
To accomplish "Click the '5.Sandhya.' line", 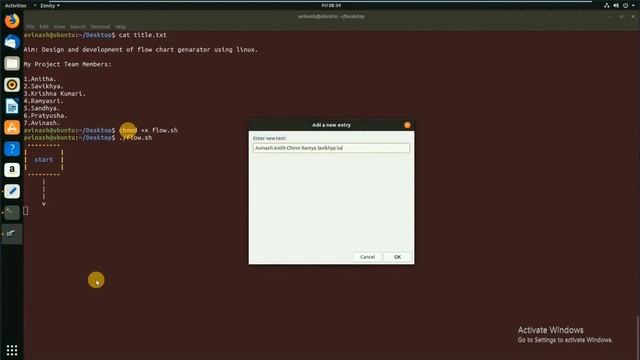I will pos(42,108).
